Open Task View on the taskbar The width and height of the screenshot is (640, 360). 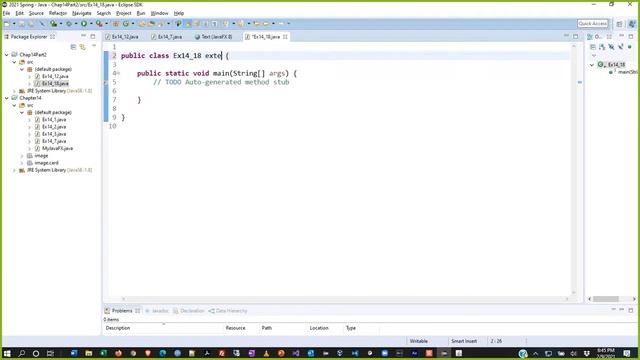pos(50,353)
